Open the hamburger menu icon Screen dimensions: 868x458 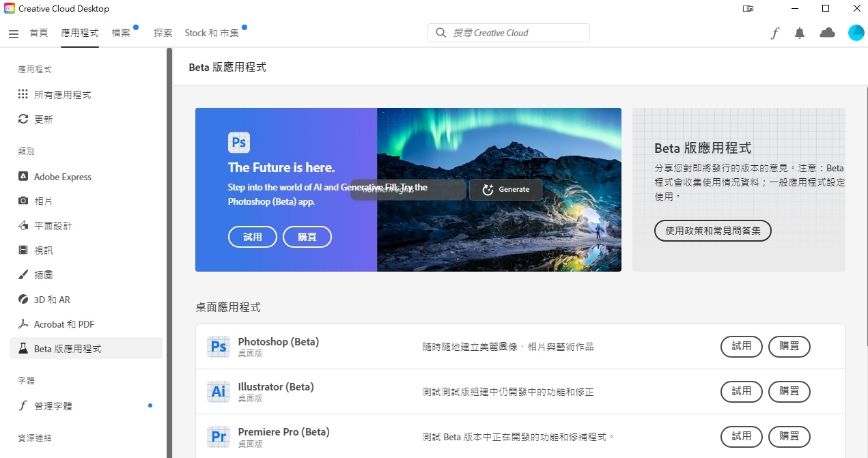pos(14,33)
